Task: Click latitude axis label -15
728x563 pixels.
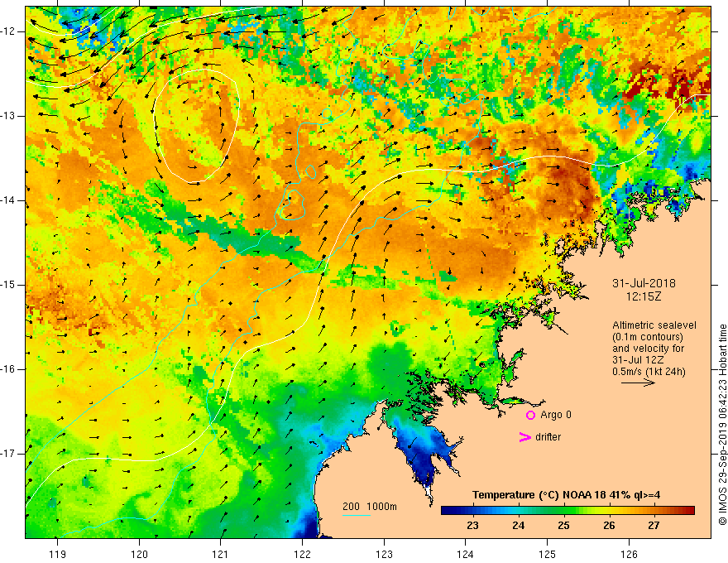Action: point(8,285)
